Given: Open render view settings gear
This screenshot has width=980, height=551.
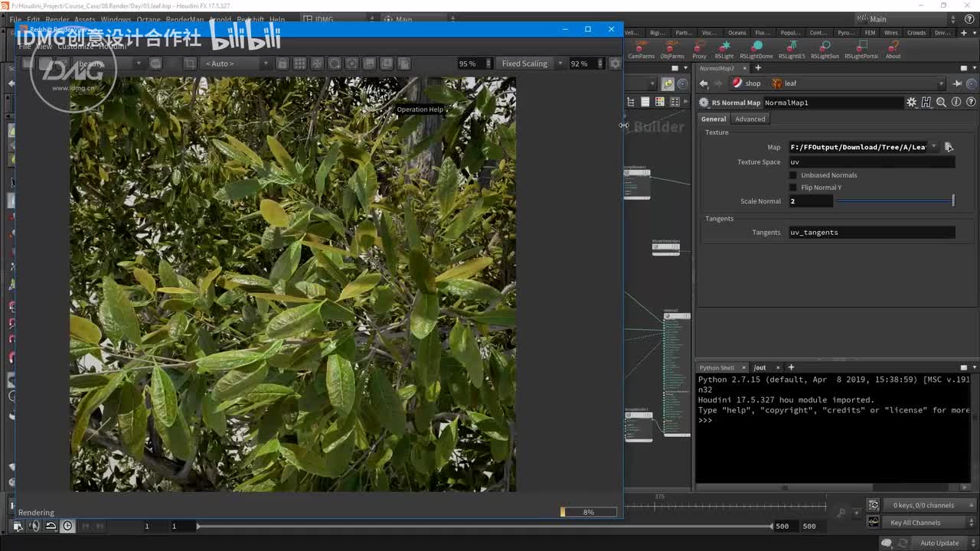Looking at the screenshot, I should point(615,64).
